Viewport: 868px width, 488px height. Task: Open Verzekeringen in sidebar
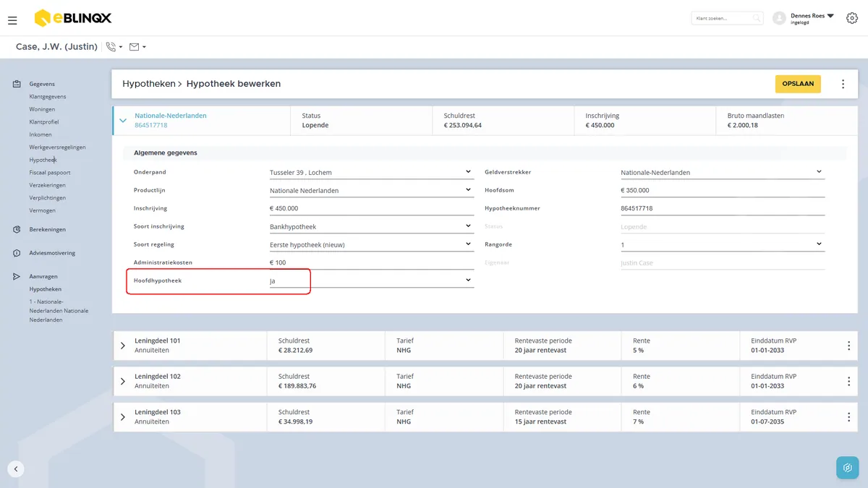pos(48,185)
